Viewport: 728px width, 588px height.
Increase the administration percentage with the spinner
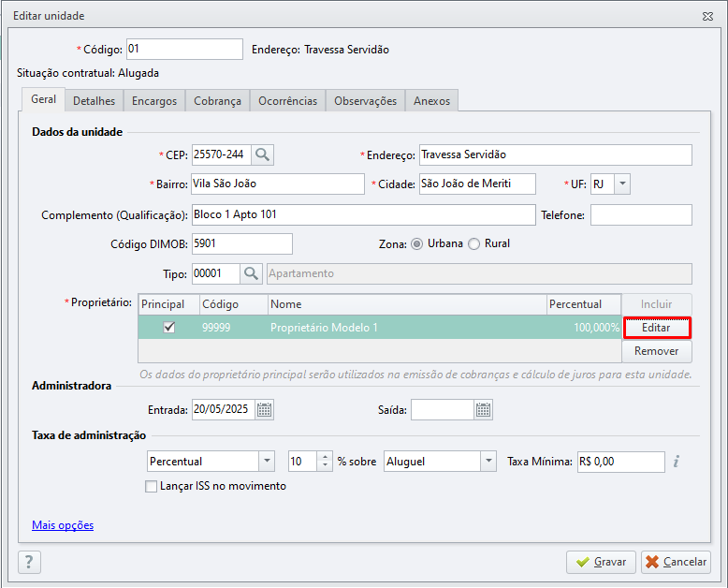click(325, 457)
